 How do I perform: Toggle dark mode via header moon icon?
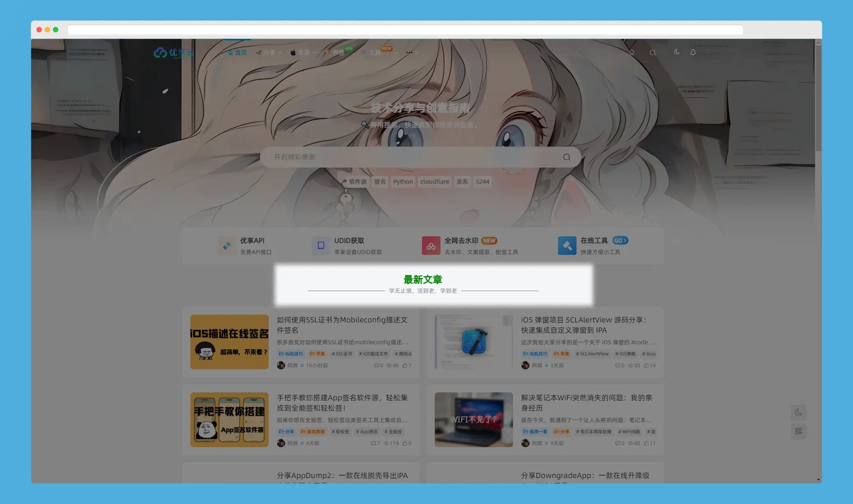pos(677,52)
